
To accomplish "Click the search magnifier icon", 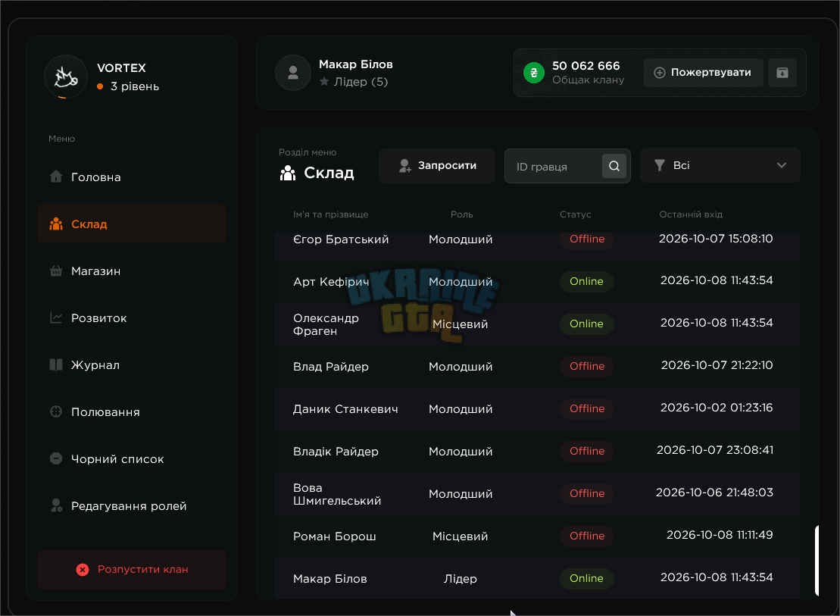I will (x=614, y=166).
